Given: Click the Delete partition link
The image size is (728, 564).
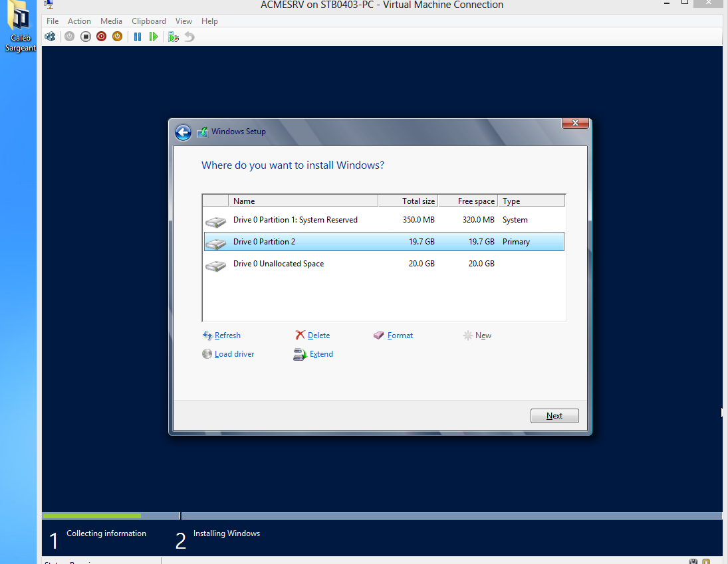Looking at the screenshot, I should pos(318,335).
